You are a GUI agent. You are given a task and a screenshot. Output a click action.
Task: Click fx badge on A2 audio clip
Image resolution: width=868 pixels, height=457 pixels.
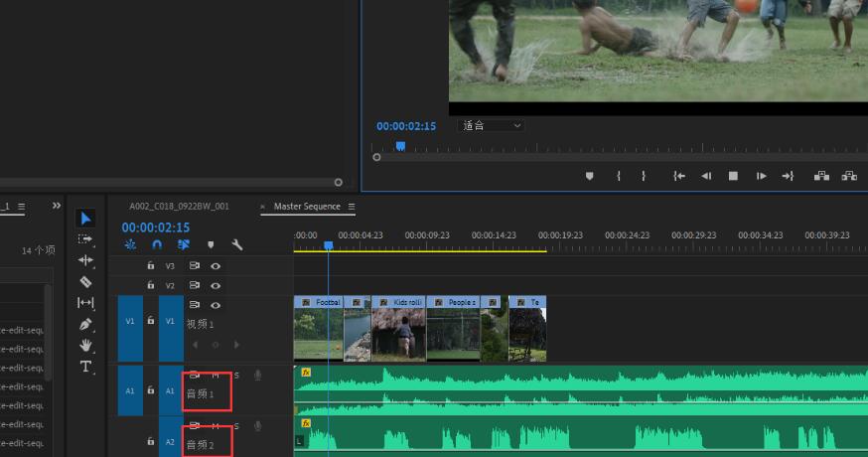[306, 423]
